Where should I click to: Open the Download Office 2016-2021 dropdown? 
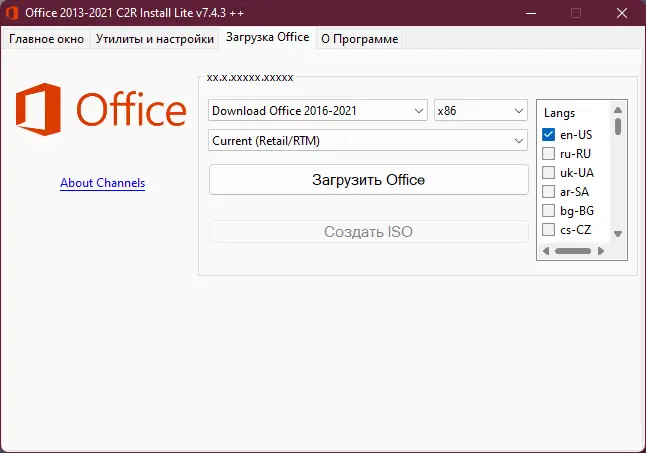point(318,110)
